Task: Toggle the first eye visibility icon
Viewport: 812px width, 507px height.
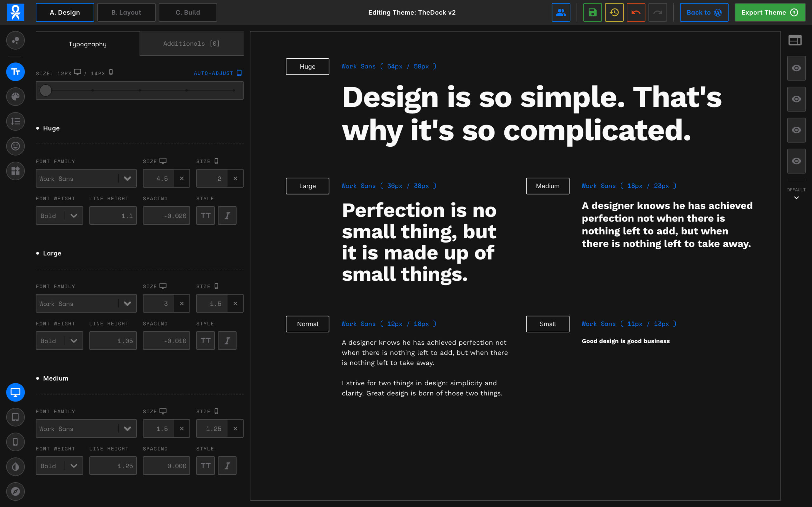Action: tap(796, 68)
